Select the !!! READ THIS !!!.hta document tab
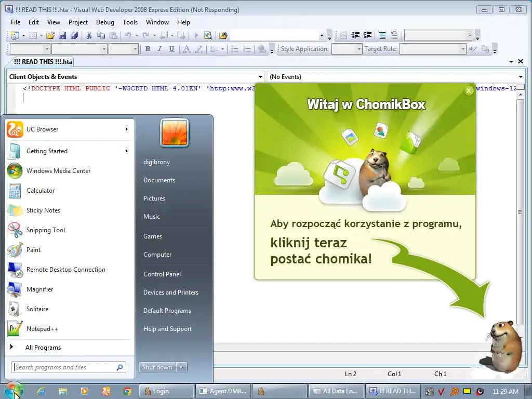 tap(43, 61)
